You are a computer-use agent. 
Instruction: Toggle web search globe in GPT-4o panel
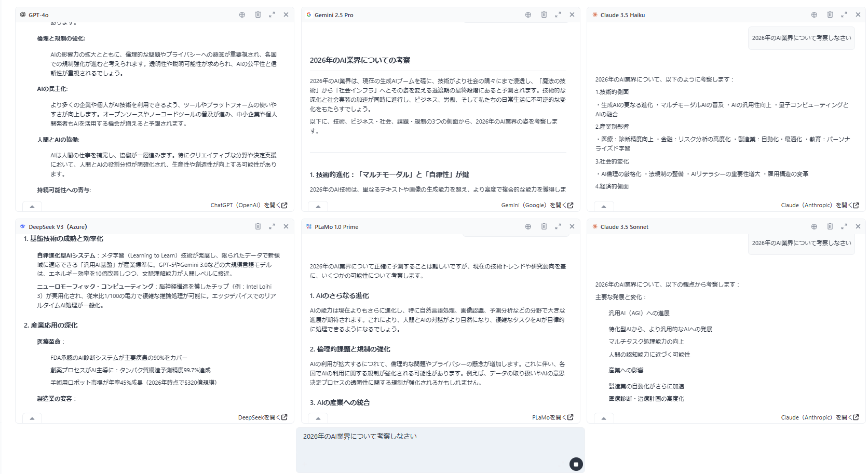pos(242,15)
